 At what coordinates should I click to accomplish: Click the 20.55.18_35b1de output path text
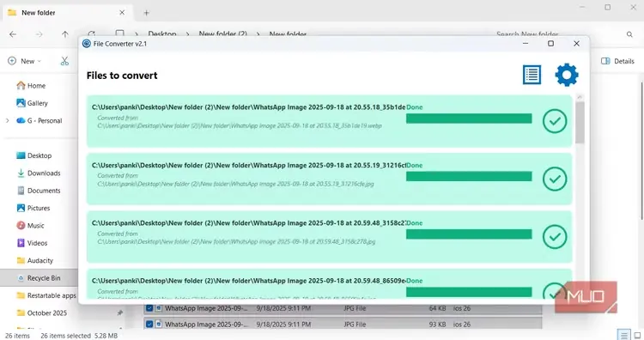[248, 107]
